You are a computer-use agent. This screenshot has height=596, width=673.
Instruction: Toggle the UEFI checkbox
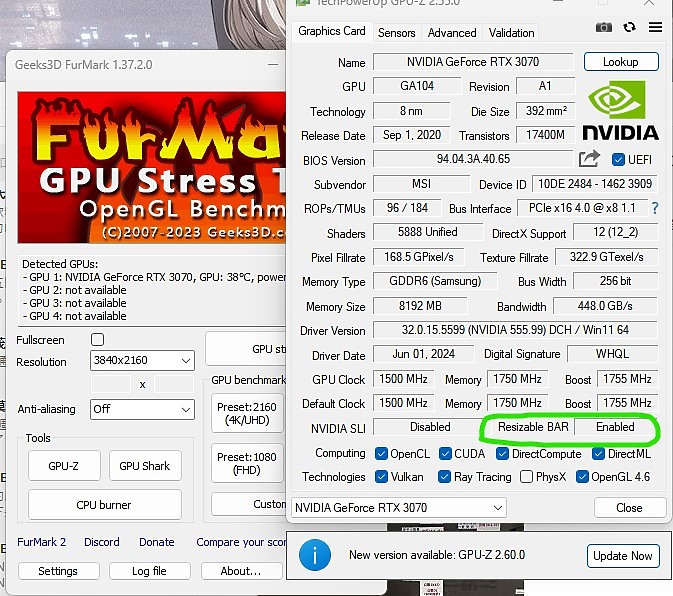click(x=618, y=160)
